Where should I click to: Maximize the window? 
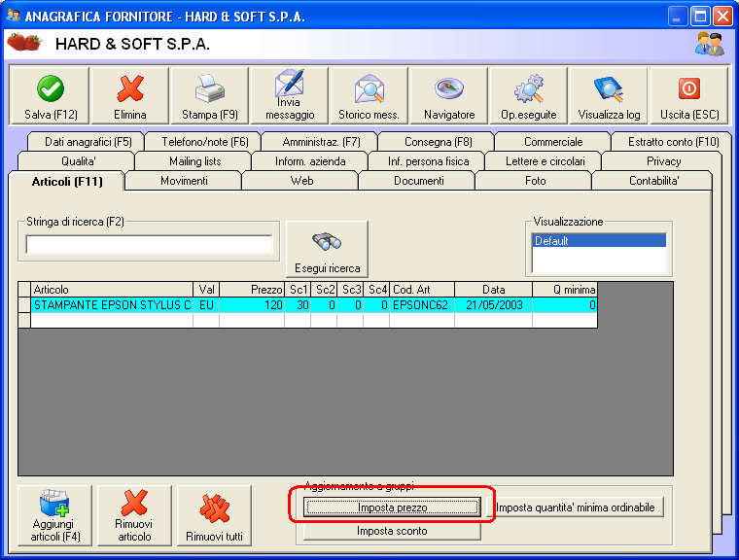click(x=700, y=17)
